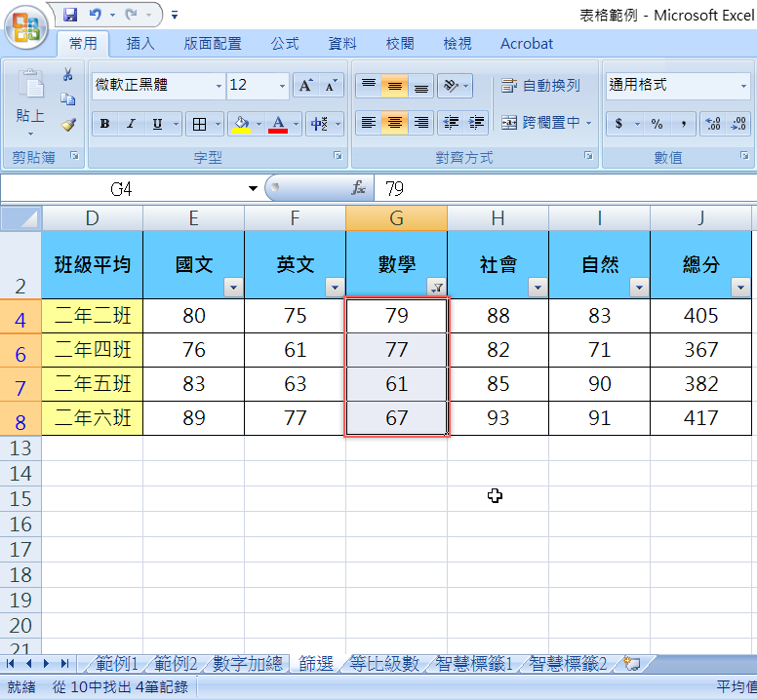757x700 pixels.
Task: Open the 數學 column filter dropdown
Action: (x=436, y=287)
